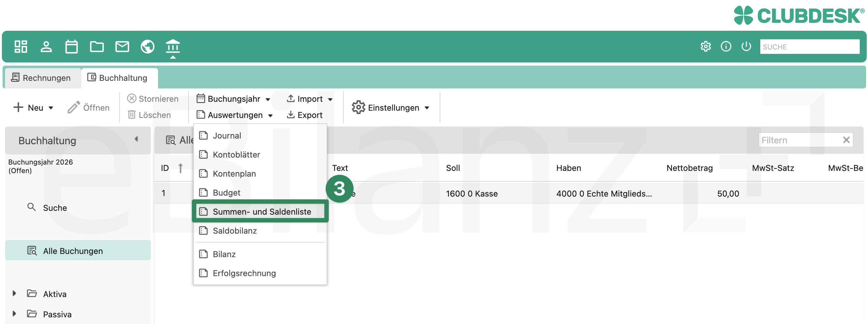Open the Neu dropdown

point(33,107)
